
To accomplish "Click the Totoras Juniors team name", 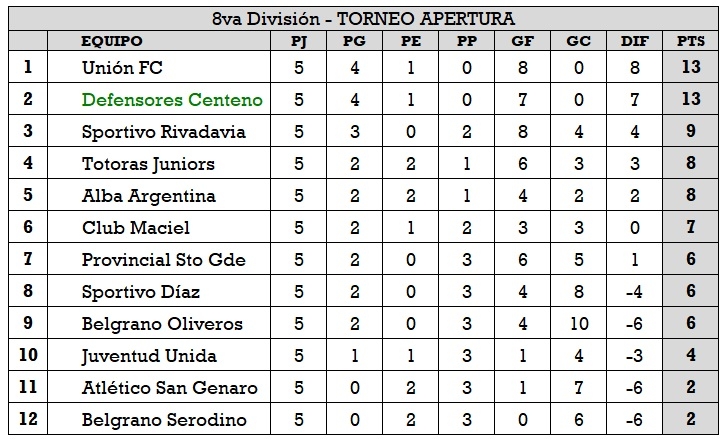I will [x=148, y=164].
